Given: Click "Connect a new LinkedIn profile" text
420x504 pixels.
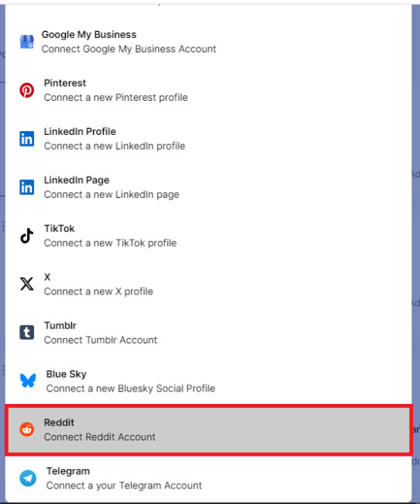Looking at the screenshot, I should [115, 146].
